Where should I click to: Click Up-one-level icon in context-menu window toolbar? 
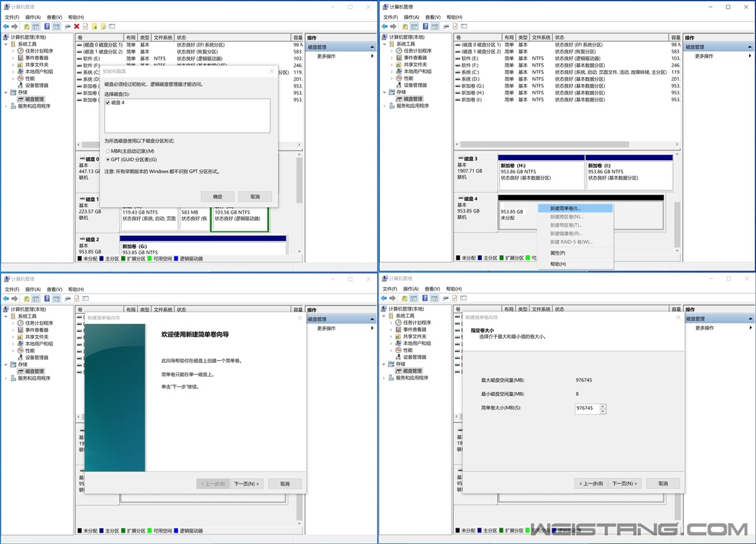tap(405, 26)
